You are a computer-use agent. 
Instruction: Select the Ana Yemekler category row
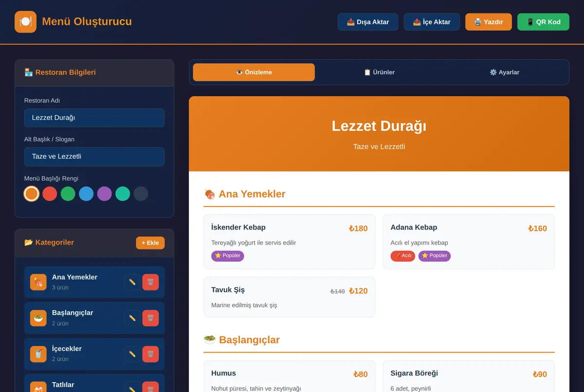pos(94,282)
